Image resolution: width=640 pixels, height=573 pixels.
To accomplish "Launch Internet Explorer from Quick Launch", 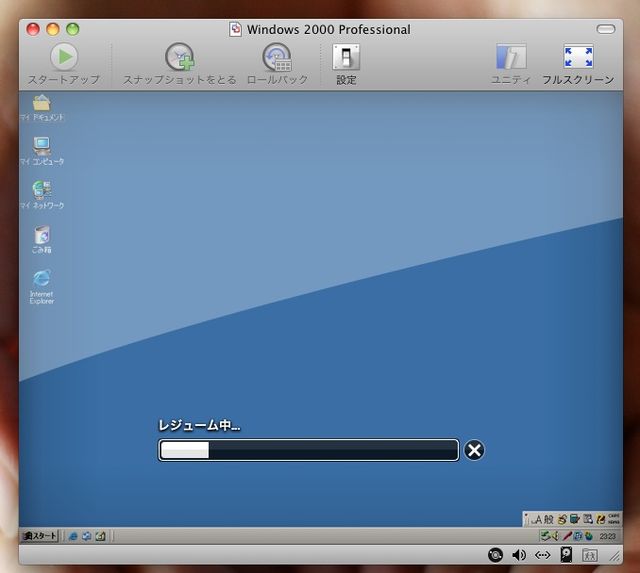I will 73,536.
